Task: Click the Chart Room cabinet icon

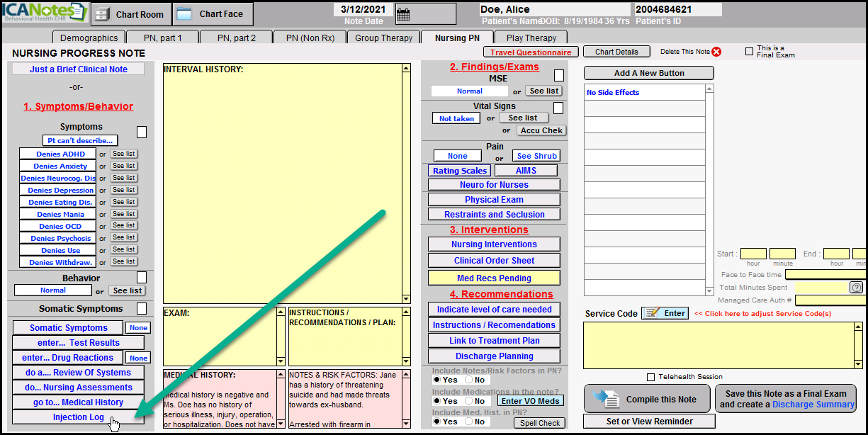Action: point(101,14)
